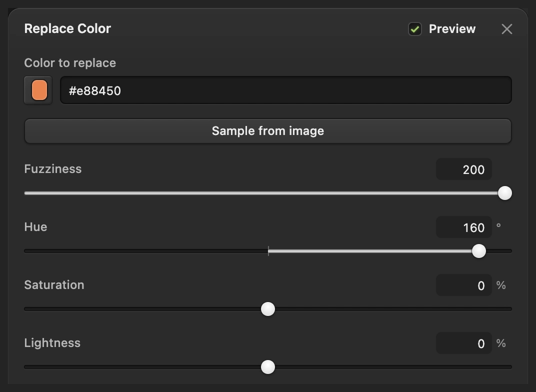
Task: Click the Sample from image button
Action: (x=268, y=131)
